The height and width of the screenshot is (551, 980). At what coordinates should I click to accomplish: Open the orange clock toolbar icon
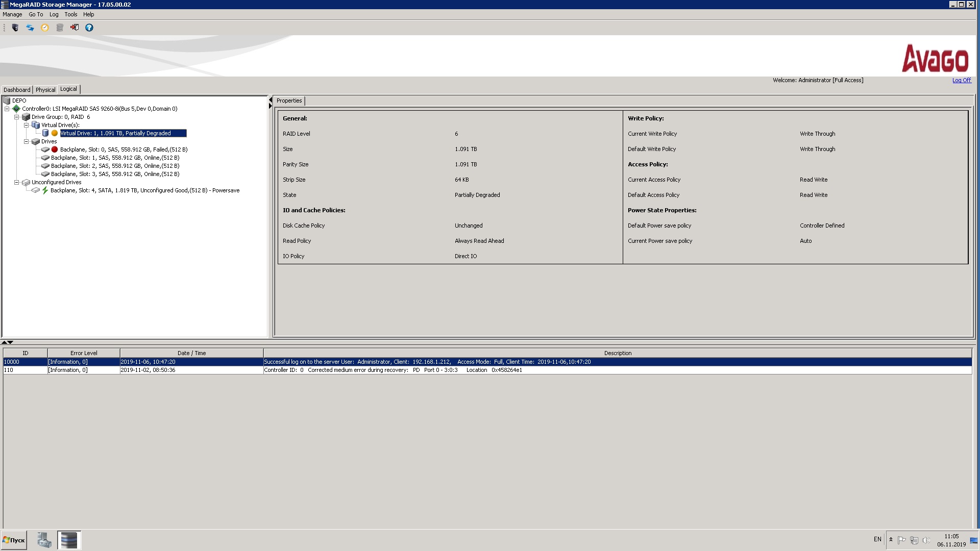[45, 28]
